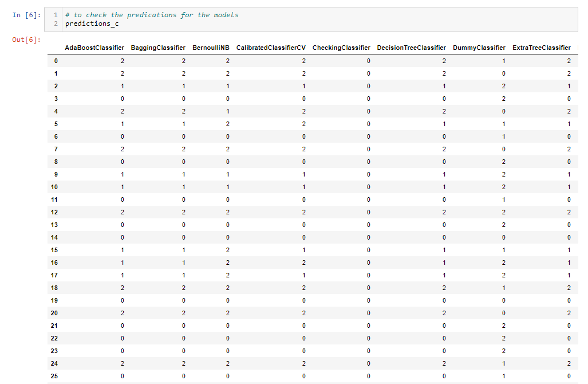Click ExtraTreeClassifier value in row 13
The height and width of the screenshot is (384, 588).
(x=569, y=225)
